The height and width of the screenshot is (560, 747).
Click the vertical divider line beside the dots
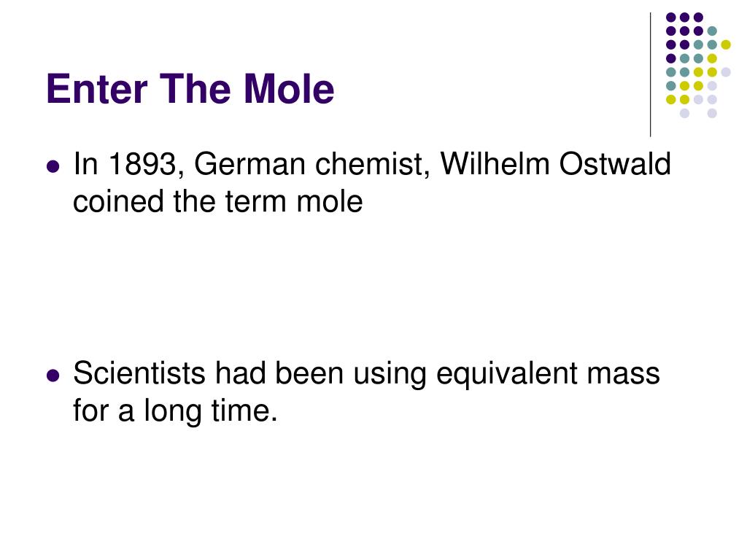(650, 75)
